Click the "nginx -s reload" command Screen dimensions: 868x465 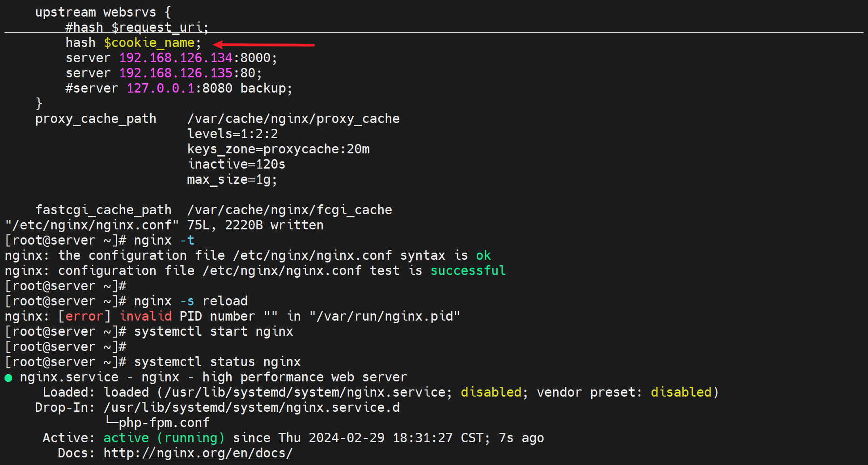tap(191, 301)
